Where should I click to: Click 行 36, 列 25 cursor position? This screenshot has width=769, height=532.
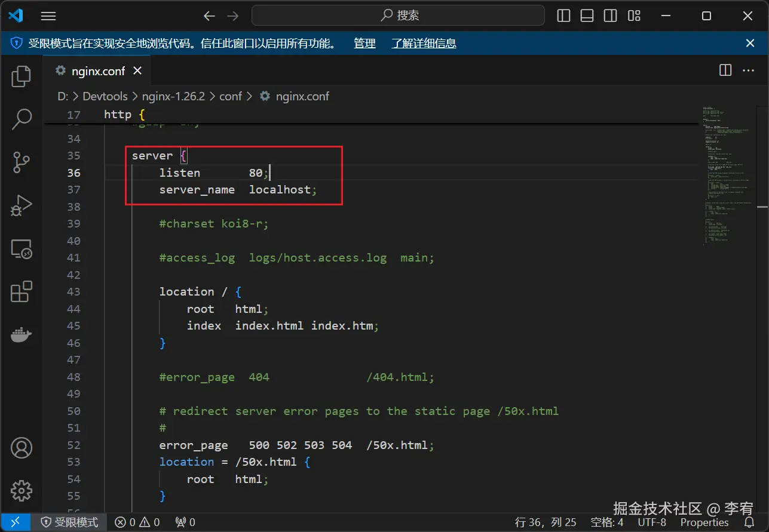[546, 522]
